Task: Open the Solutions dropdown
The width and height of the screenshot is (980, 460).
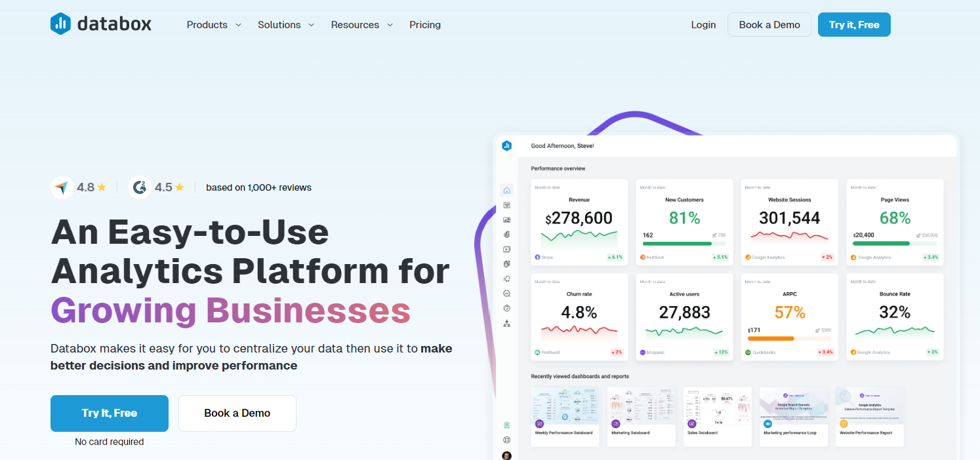Action: tap(286, 24)
